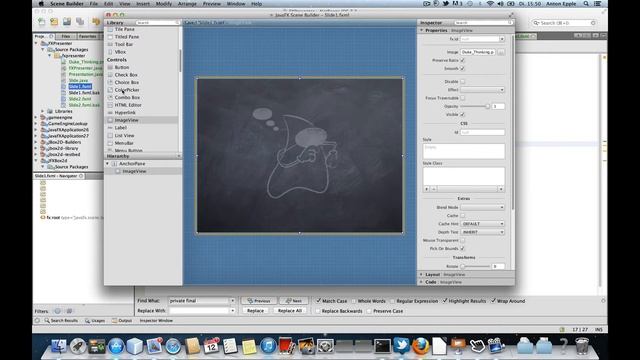Select HTML Editor control in Library
This screenshot has width=640, height=360.
[128, 105]
